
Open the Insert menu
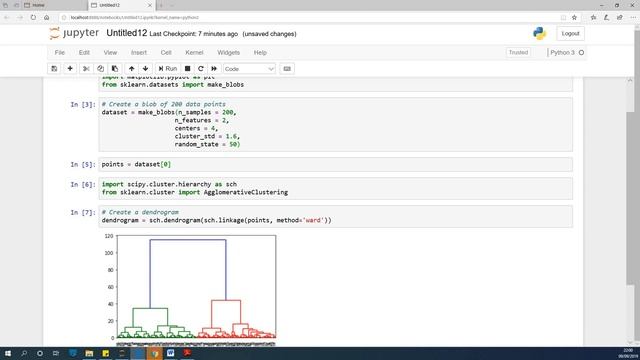139,53
